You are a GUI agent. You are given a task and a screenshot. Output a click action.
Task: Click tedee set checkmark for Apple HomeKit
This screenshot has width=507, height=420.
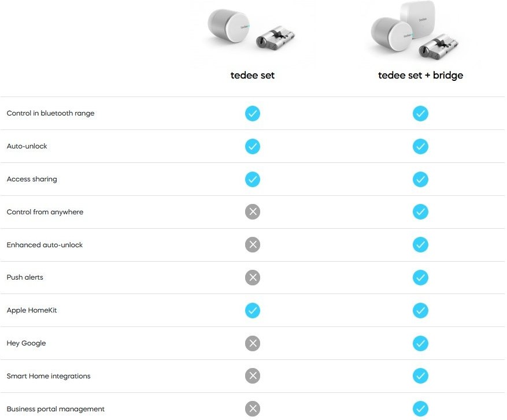coord(253,311)
